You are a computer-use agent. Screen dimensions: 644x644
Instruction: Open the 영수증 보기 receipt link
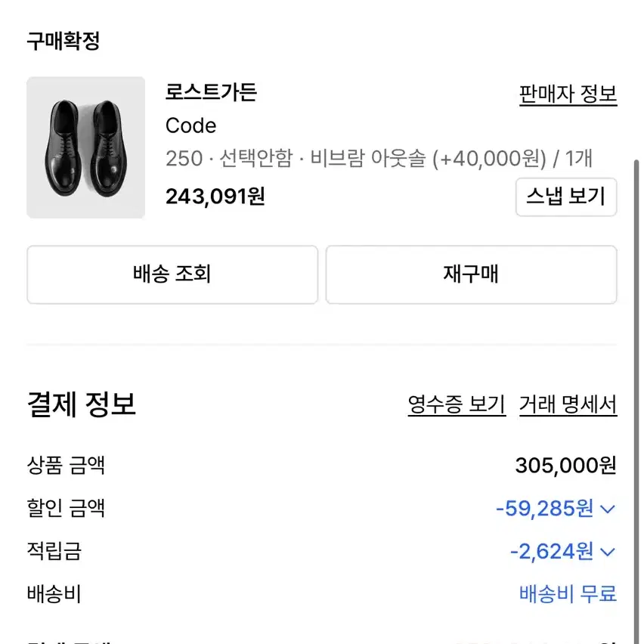pos(457,404)
